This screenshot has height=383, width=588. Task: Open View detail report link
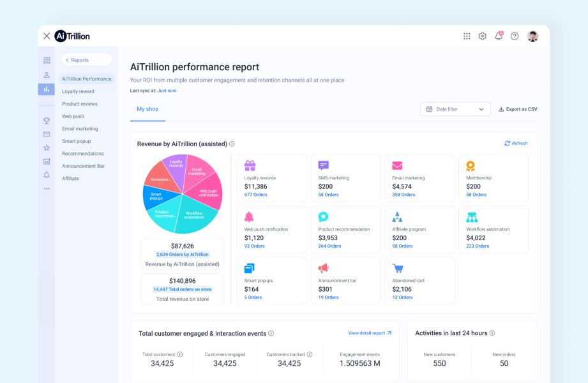pyautogui.click(x=370, y=333)
